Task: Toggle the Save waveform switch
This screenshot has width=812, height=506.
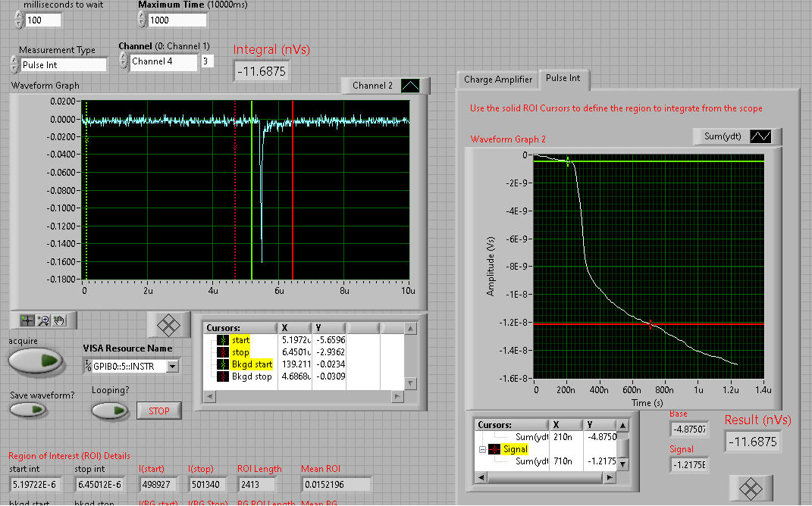Action: point(28,410)
